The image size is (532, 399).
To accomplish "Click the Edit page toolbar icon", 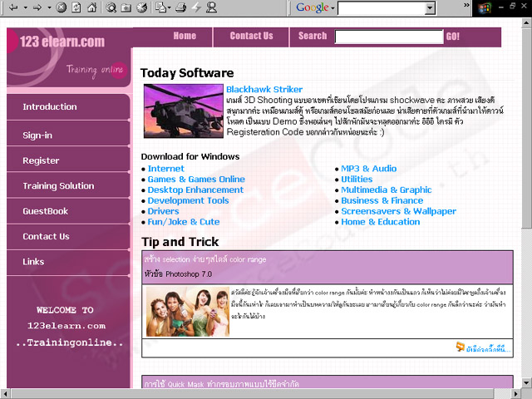I will click(160, 7).
